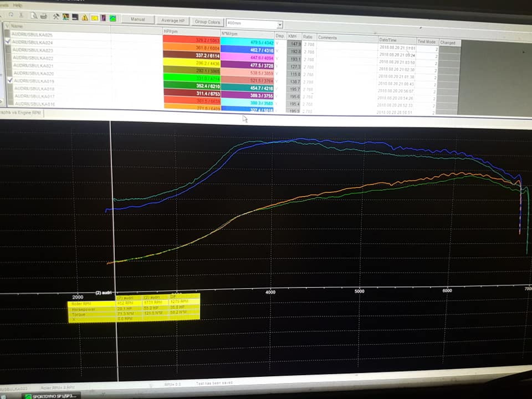This screenshot has height=399, width=532.
Task: Click the Manual button
Action: (138, 19)
